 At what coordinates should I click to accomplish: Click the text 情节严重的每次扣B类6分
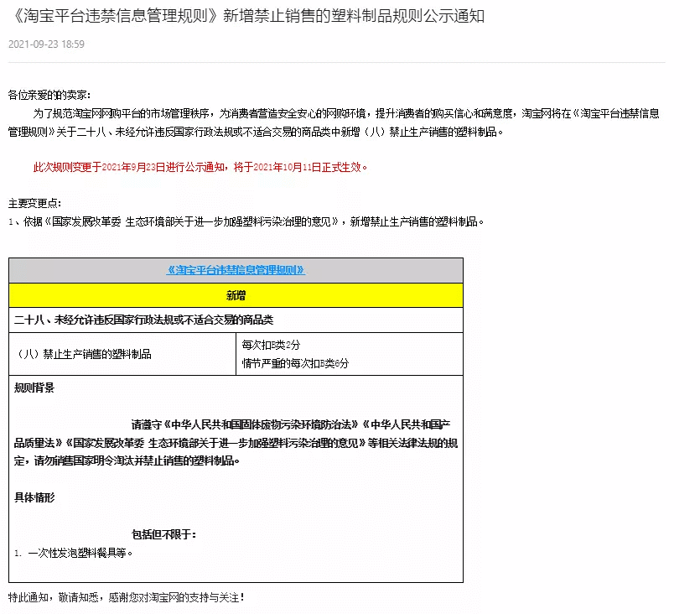click(x=295, y=363)
